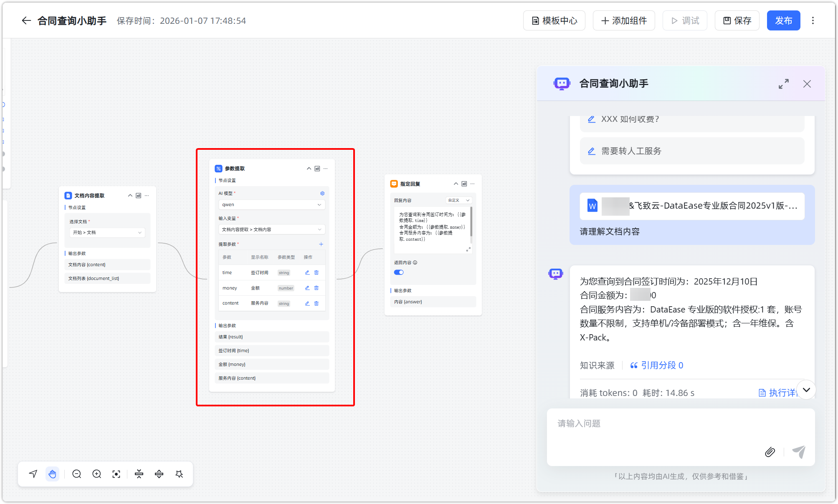Zoom out the workflow canvas
838x504 pixels.
[76, 474]
